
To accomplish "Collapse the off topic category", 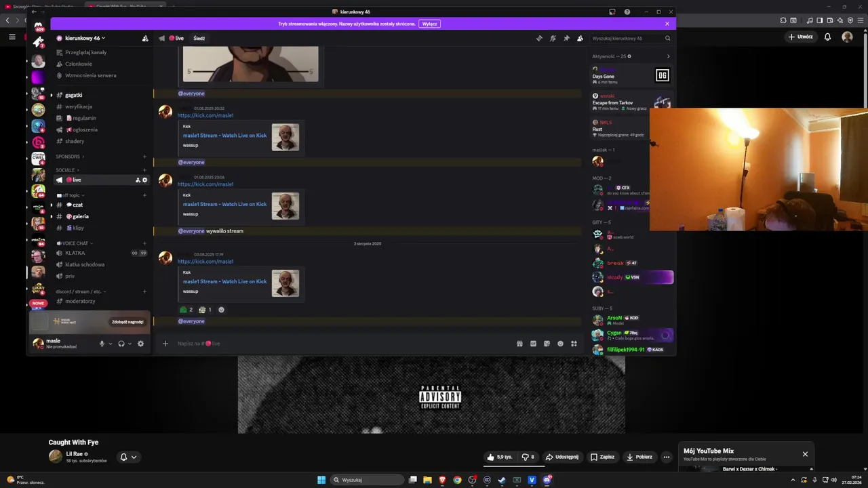I will pyautogui.click(x=71, y=195).
